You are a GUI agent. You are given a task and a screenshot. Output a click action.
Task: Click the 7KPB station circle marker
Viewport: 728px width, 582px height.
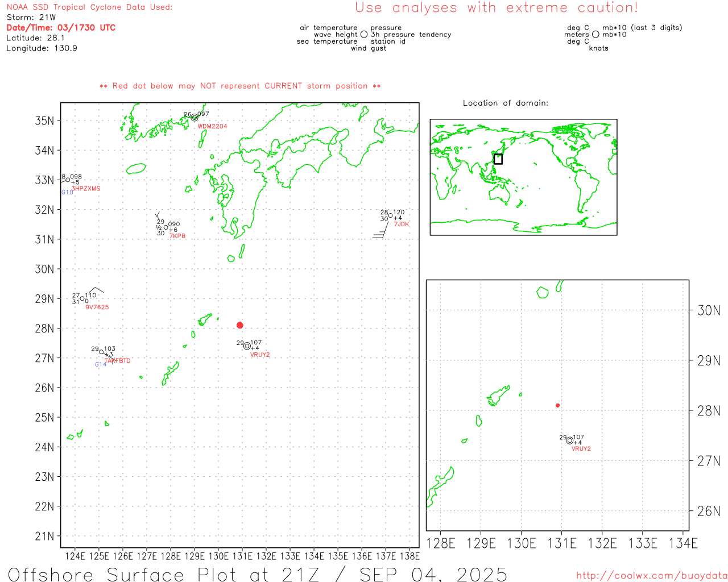166,228
